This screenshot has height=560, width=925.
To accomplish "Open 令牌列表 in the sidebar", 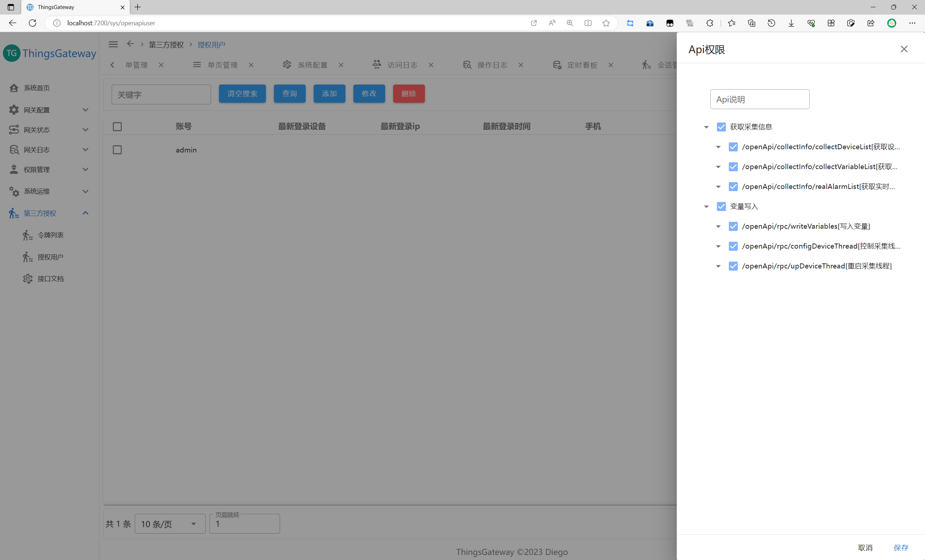I will point(50,235).
